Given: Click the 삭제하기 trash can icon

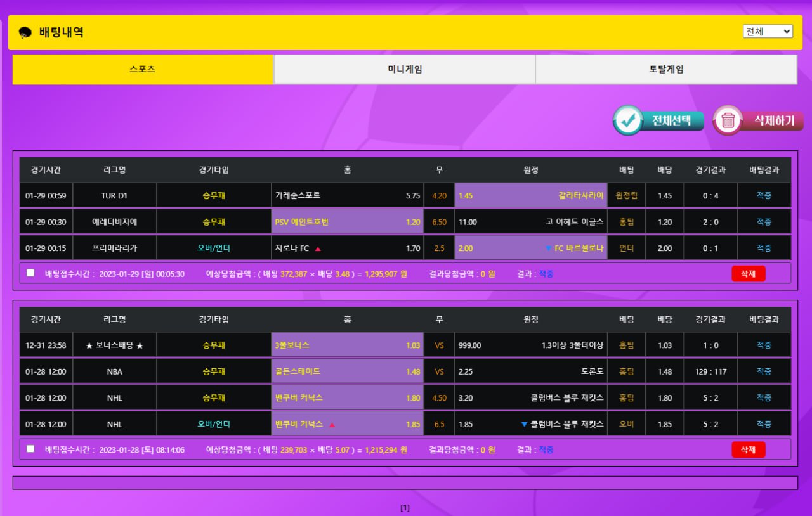Looking at the screenshot, I should click(728, 120).
